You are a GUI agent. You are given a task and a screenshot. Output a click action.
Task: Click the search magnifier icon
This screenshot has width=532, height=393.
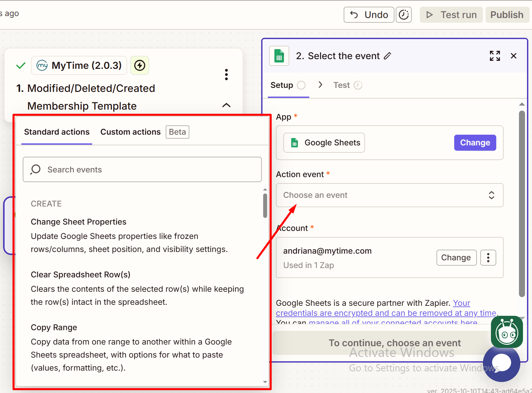[35, 169]
